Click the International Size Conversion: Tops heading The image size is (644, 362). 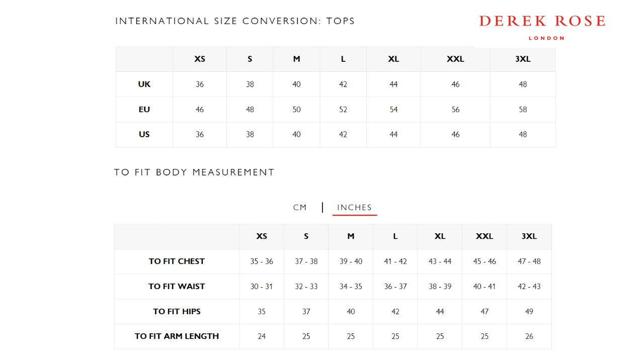click(x=235, y=21)
